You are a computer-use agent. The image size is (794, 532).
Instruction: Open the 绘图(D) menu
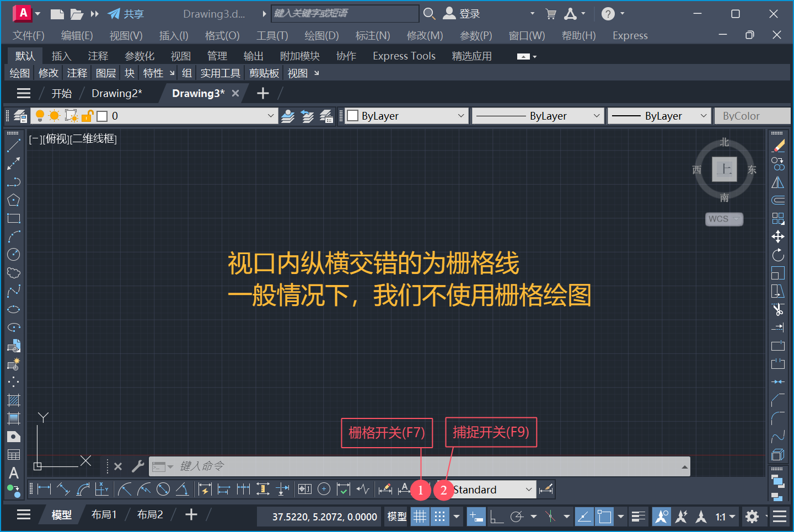321,35
